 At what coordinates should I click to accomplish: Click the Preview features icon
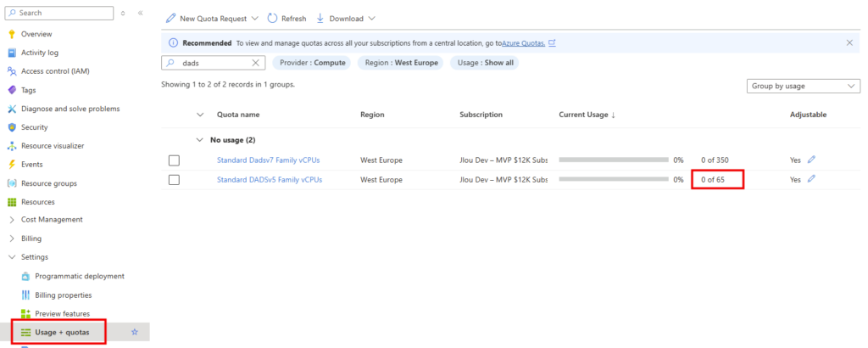coord(25,314)
